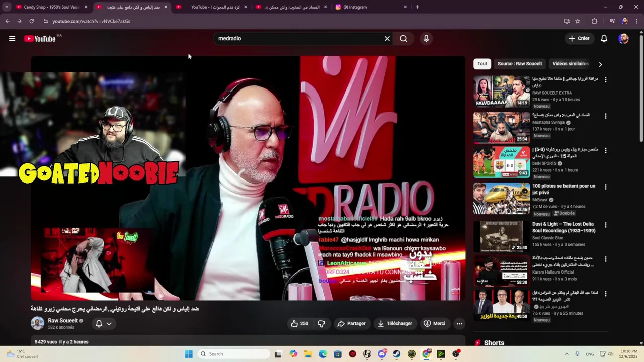Open the YouTube guide hamburger menu
Viewport: 644px width, 362px height.
[x=12, y=39]
